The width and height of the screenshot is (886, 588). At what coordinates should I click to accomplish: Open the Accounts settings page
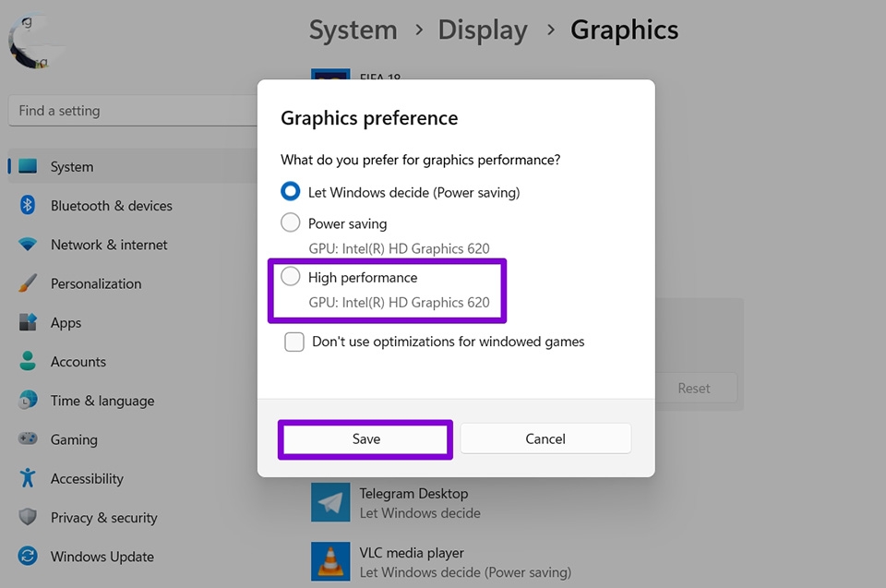(x=27, y=361)
